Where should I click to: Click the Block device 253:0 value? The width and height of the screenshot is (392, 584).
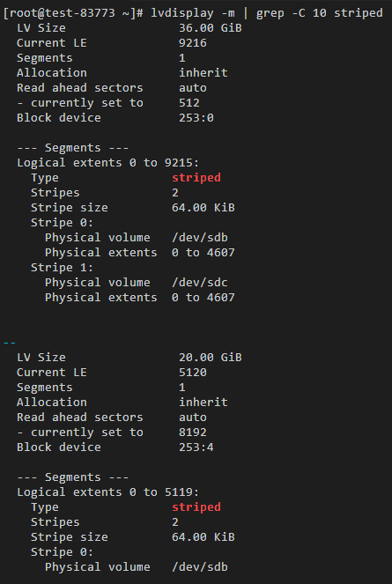coord(196,118)
